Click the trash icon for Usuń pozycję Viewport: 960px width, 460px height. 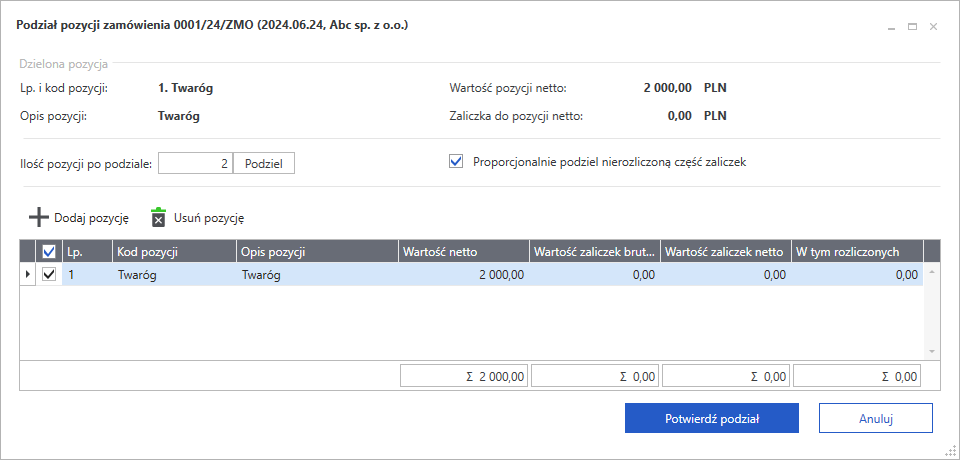coord(158,217)
